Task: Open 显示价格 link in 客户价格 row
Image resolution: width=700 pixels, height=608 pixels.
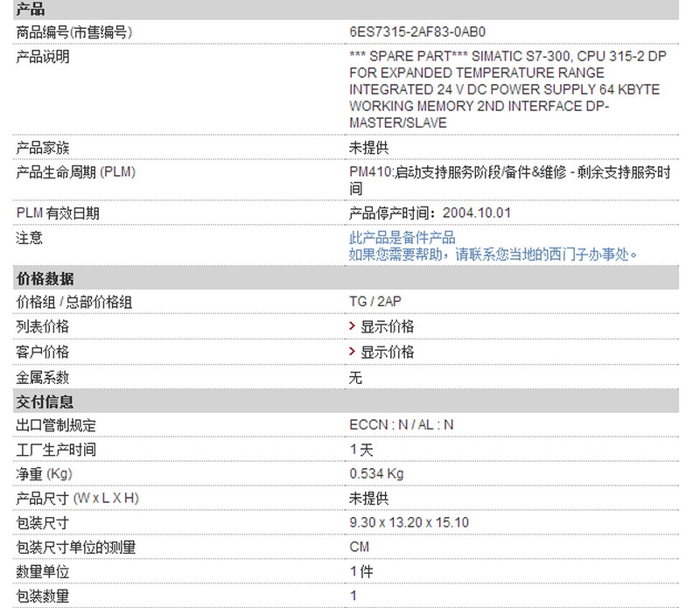Action: tap(387, 352)
